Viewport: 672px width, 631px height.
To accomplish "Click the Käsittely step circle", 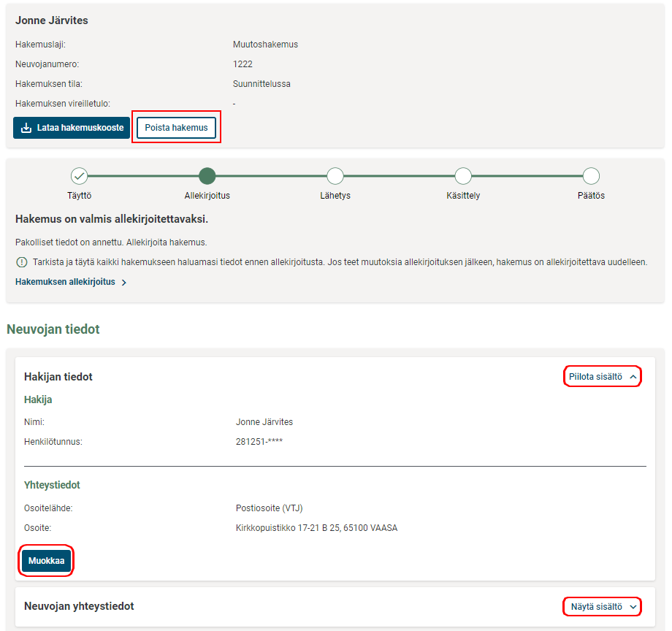I will (x=463, y=176).
